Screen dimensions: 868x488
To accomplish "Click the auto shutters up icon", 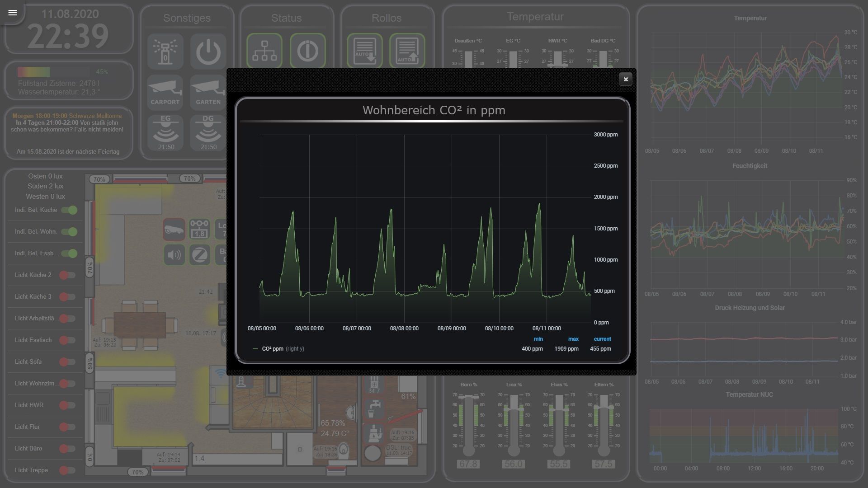I will 407,51.
